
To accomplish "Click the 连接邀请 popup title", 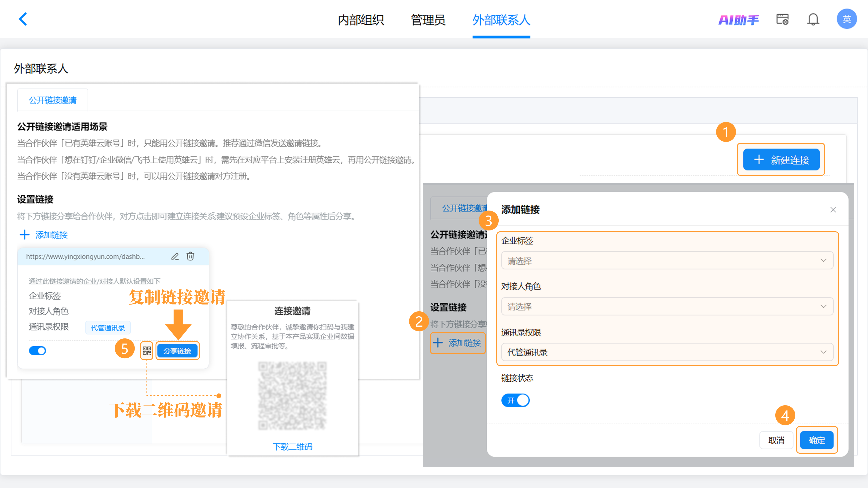I will pos(292,311).
